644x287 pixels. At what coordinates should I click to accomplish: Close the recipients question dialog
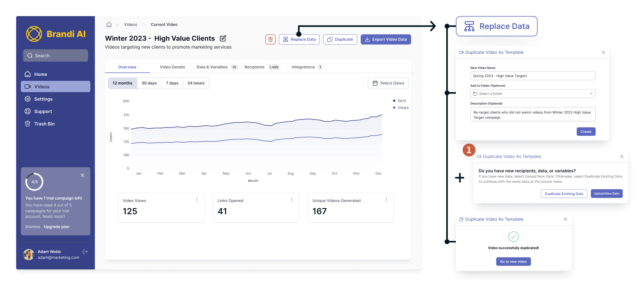(622, 157)
